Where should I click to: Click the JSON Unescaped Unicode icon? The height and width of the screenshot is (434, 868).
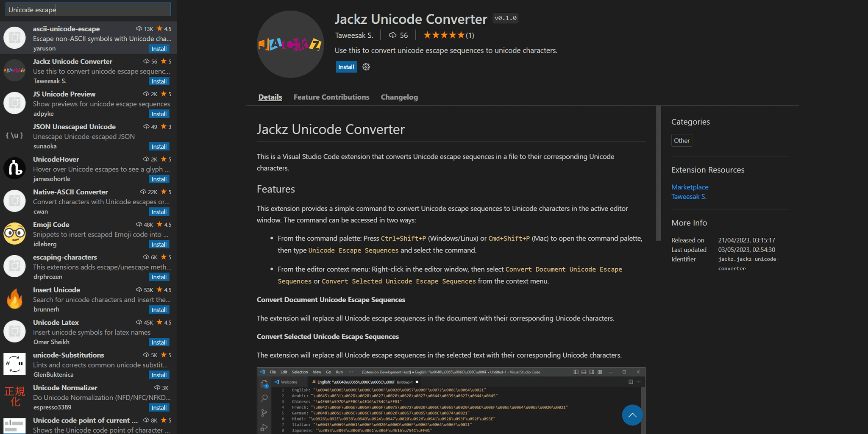pos(15,136)
